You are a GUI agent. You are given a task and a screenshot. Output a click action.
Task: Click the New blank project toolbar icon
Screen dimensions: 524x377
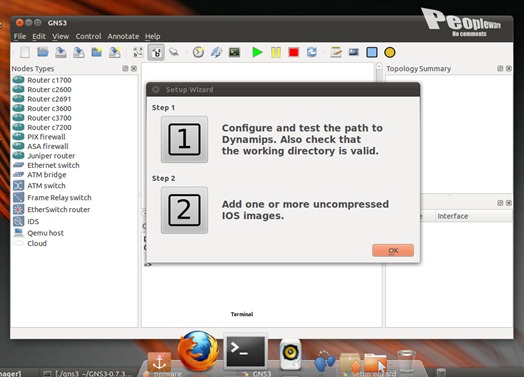[x=25, y=52]
